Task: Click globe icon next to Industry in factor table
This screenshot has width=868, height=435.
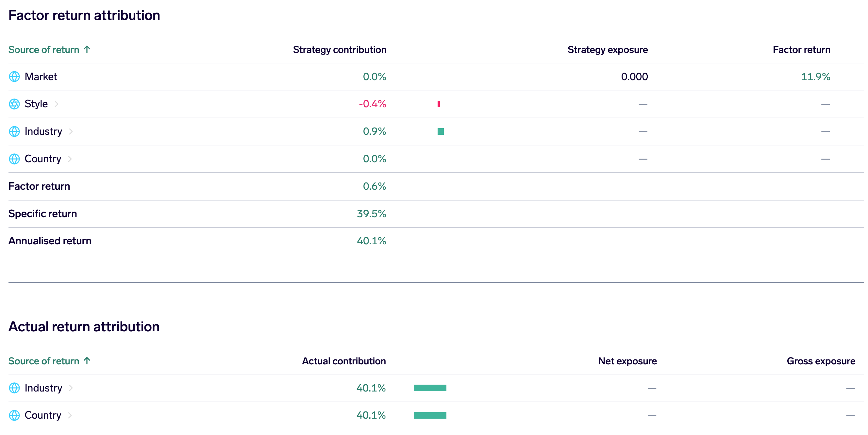Action: pyautogui.click(x=14, y=131)
